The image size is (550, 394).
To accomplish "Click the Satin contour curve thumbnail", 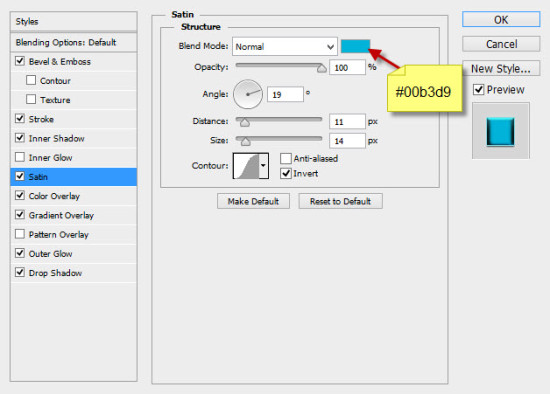I will (x=246, y=166).
